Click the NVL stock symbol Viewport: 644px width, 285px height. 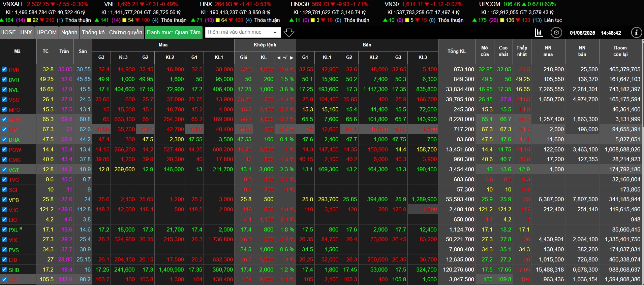[x=14, y=90]
